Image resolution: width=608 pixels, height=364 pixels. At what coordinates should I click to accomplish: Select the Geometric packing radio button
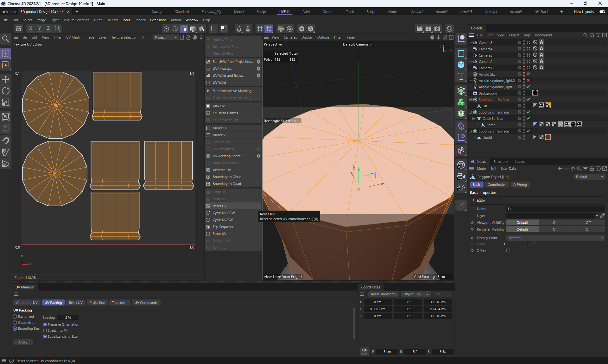[x=15, y=323]
